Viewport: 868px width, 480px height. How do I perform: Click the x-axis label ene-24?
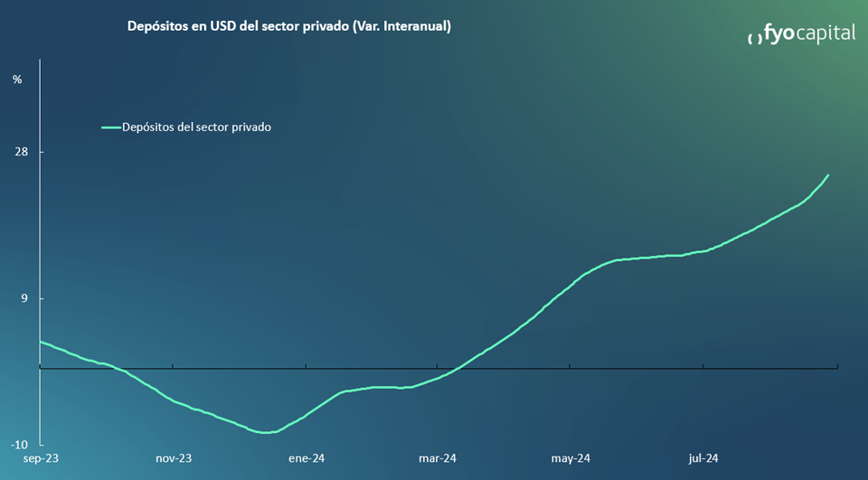click(307, 458)
